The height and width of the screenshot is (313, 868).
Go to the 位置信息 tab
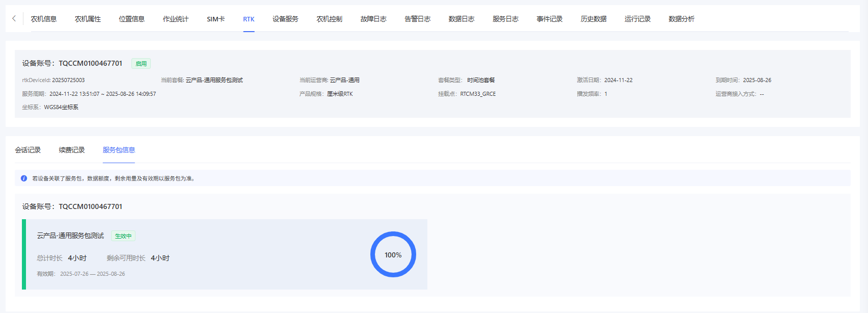click(131, 19)
